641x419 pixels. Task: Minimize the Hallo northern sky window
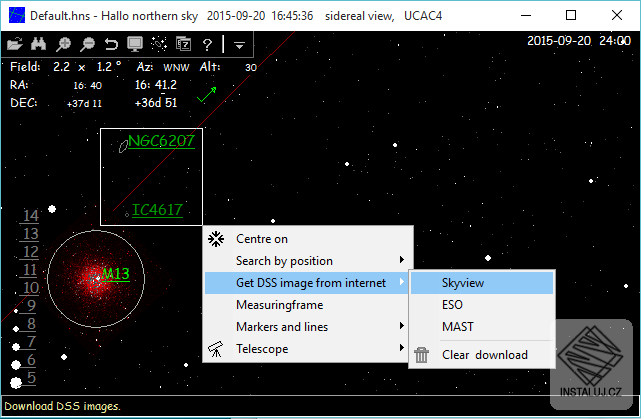click(526, 16)
